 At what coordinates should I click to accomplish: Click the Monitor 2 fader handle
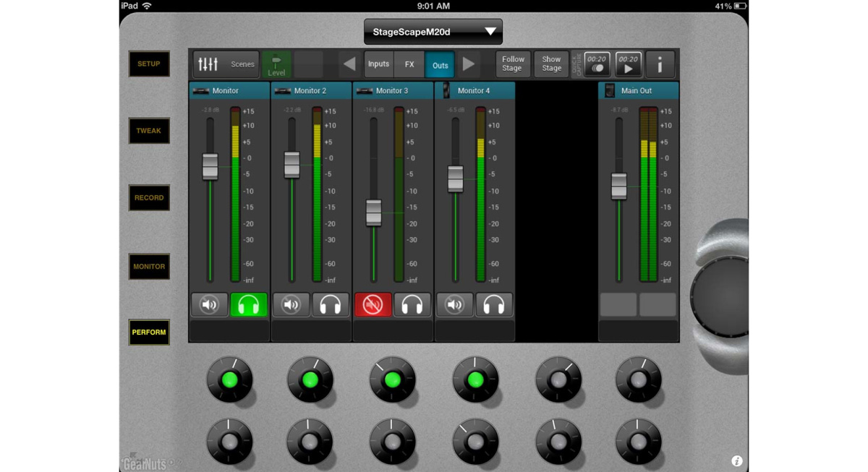[292, 164]
